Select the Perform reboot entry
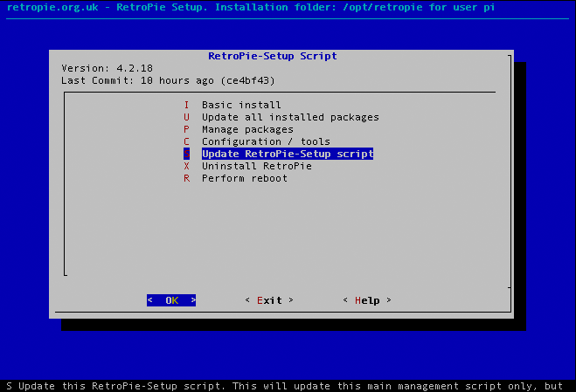 click(x=235, y=178)
